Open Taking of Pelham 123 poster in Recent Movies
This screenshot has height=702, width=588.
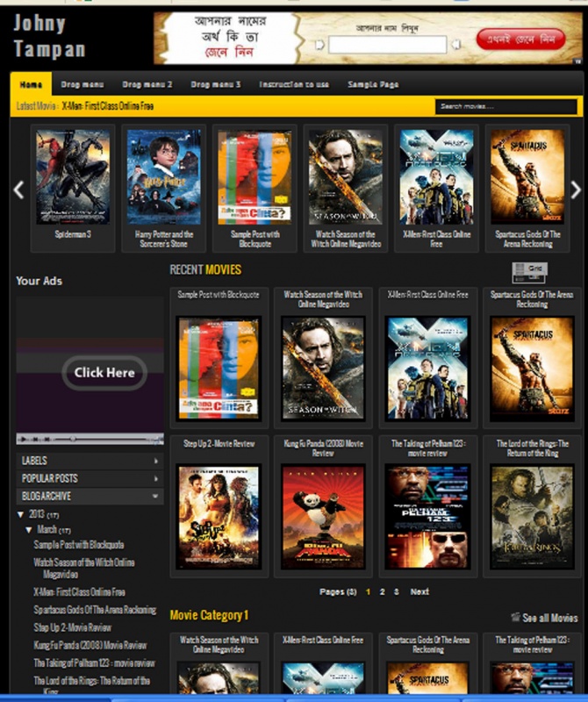click(427, 517)
